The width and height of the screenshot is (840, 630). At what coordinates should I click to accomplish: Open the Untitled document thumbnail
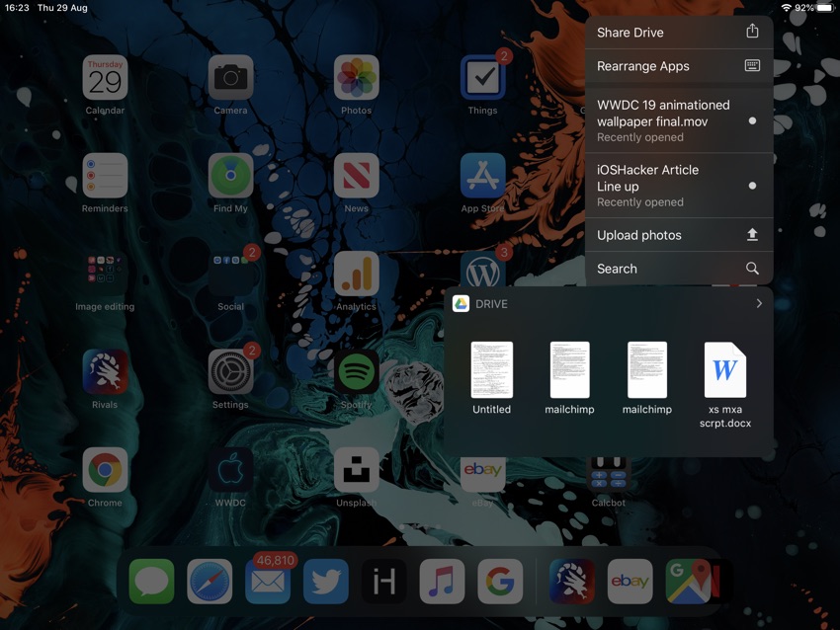click(x=492, y=370)
